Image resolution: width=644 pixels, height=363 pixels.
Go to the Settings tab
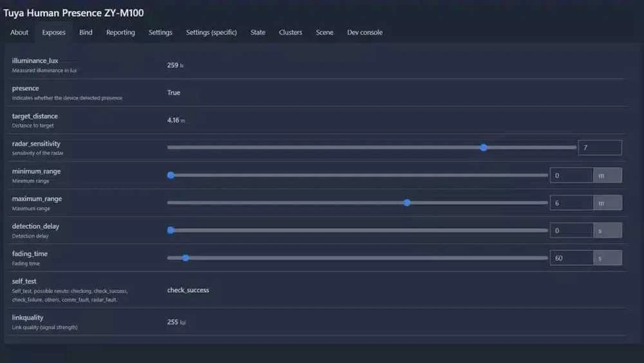(x=160, y=32)
